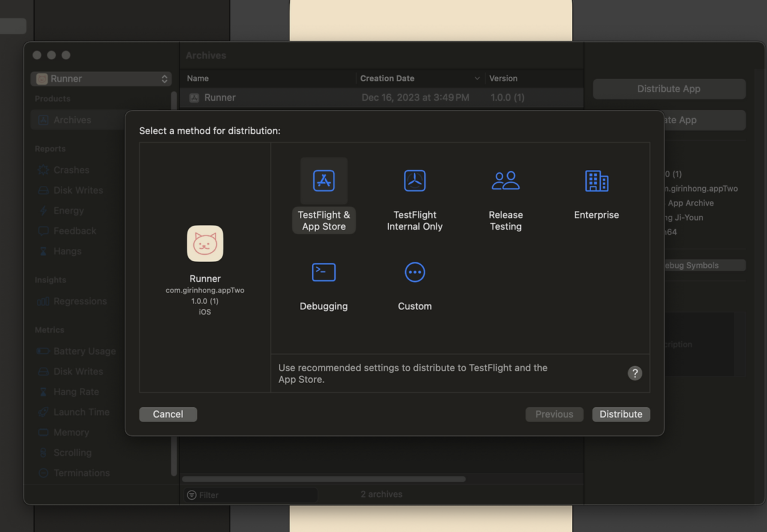Open help with the question mark button
Image resolution: width=767 pixels, height=532 pixels.
(x=635, y=373)
